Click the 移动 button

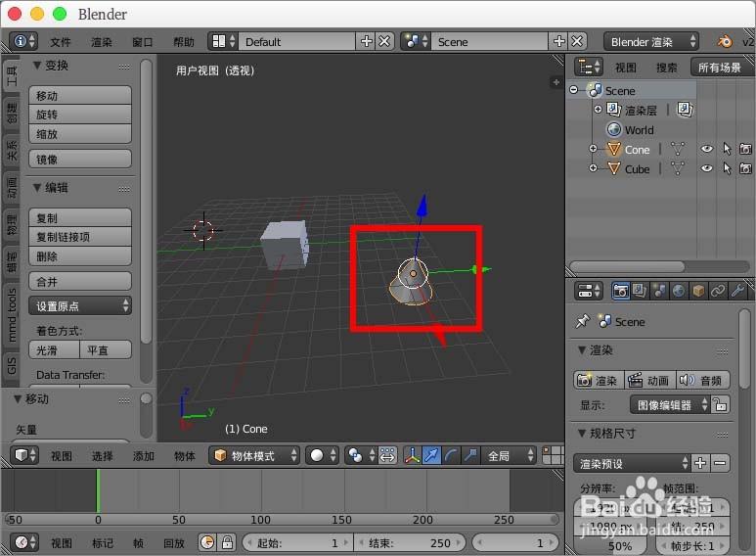(80, 96)
